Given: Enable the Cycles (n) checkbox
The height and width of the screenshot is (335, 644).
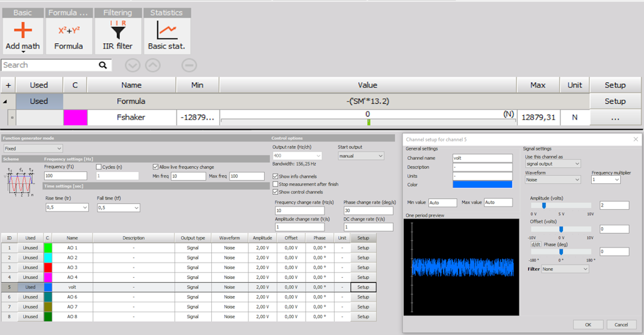Looking at the screenshot, I should pos(99,167).
